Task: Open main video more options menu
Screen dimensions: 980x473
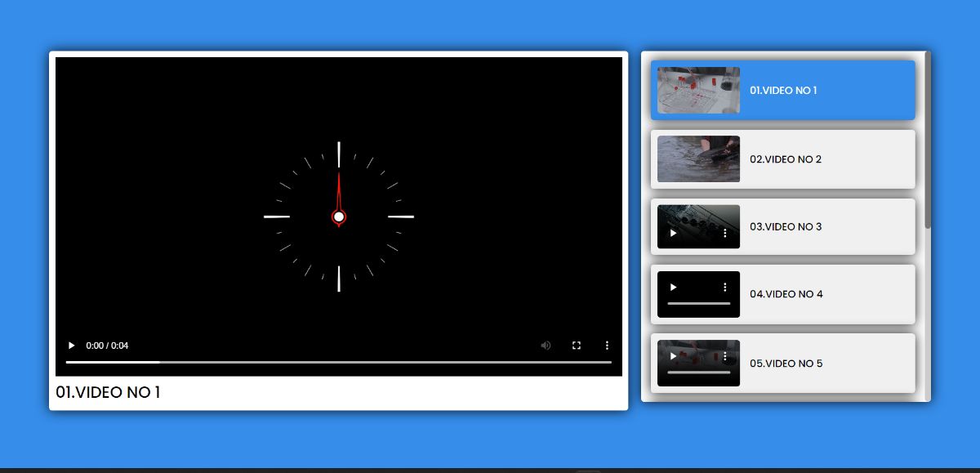Action: pos(607,346)
